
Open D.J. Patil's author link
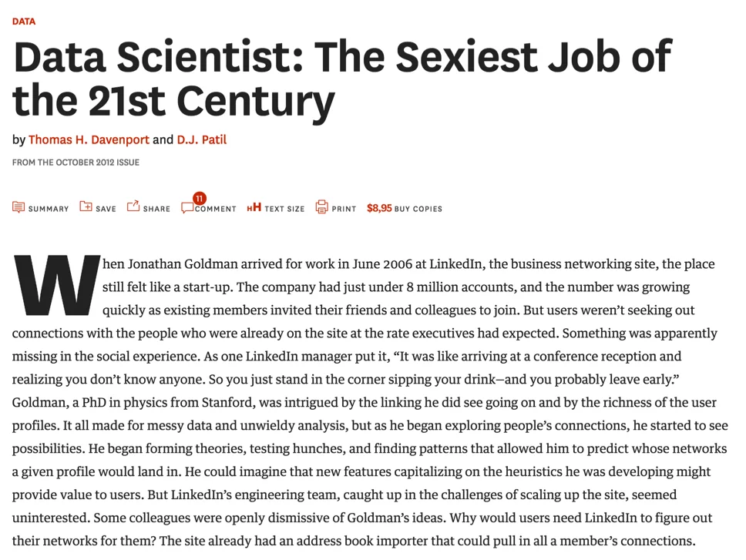(201, 139)
